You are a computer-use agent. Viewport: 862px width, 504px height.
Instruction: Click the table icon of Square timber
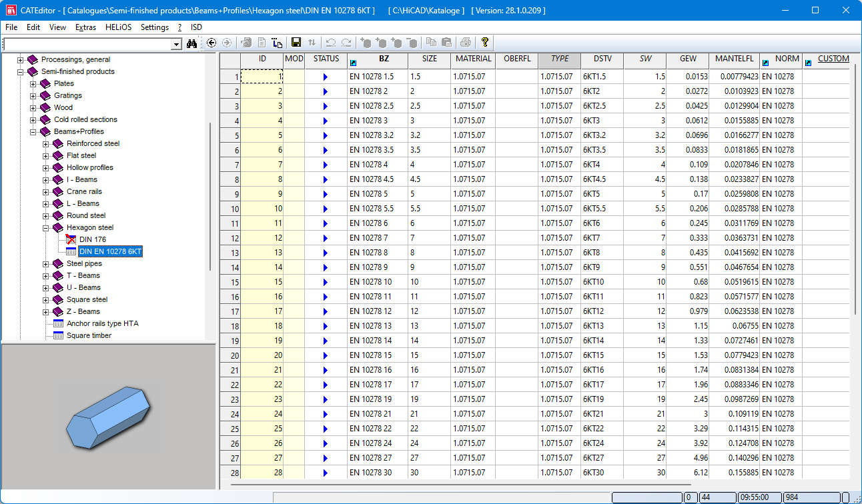click(x=59, y=335)
